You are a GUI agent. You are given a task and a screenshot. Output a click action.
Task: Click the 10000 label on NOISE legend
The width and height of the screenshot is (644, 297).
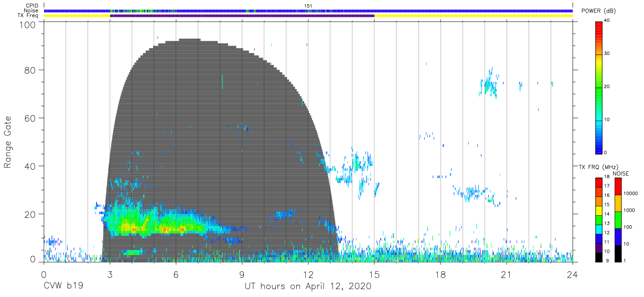[x=630, y=193]
